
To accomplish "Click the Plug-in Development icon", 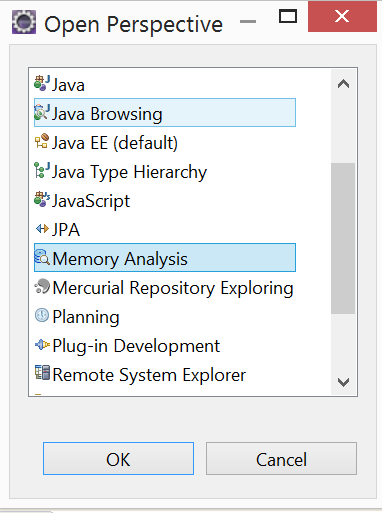I will [42, 344].
